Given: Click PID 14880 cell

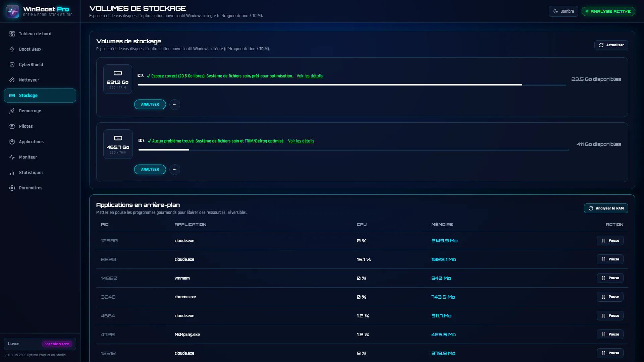Looking at the screenshot, I should (x=109, y=278).
